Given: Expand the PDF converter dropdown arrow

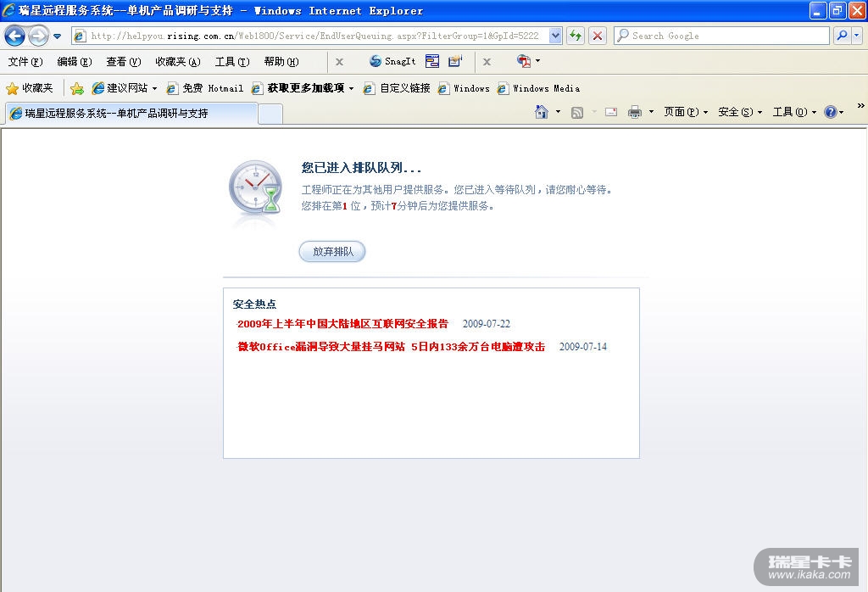Looking at the screenshot, I should tap(537, 61).
